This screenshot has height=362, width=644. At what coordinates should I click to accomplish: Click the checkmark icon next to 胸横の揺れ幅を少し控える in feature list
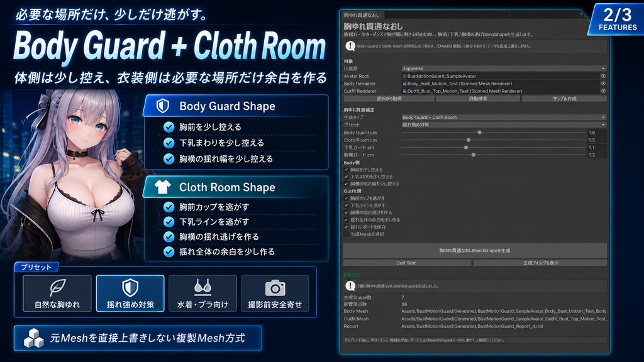(x=169, y=159)
